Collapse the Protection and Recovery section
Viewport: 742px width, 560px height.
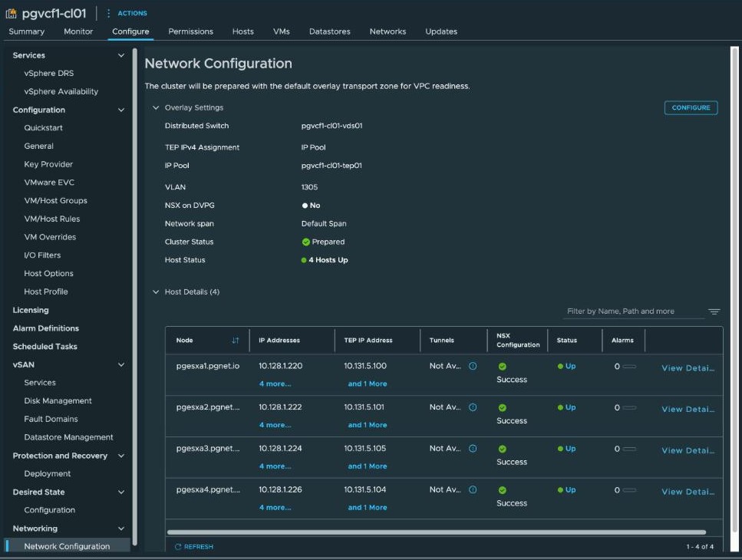pos(121,456)
